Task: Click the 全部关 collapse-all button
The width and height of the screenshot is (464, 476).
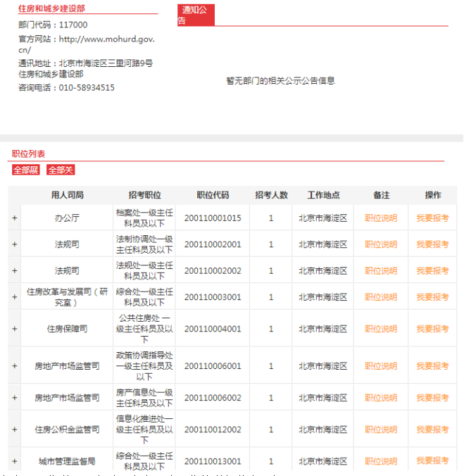Action: point(61,170)
